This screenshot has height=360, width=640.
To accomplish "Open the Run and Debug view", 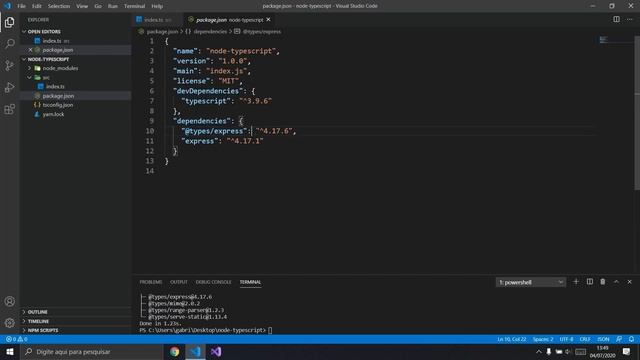I will coord(10,87).
